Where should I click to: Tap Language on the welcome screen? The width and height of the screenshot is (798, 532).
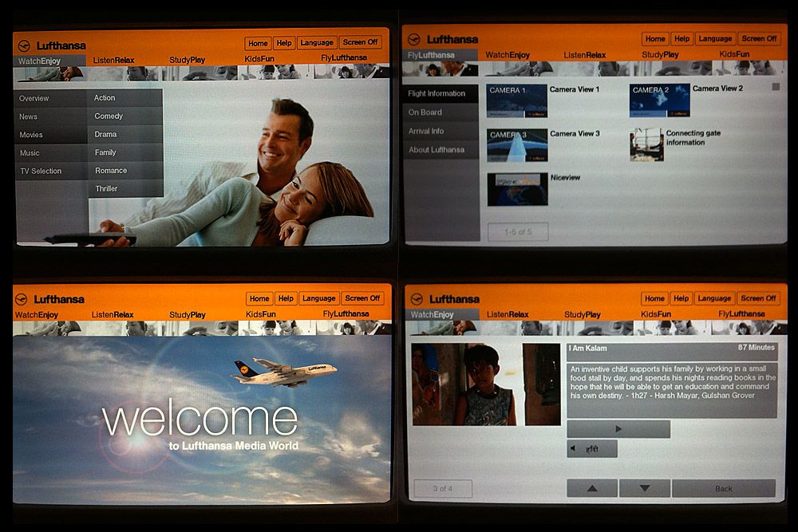click(318, 298)
